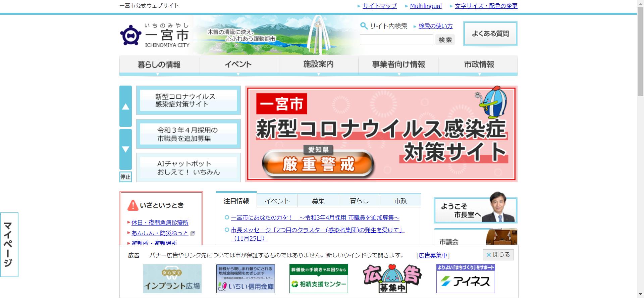Click いちい信用金庫 ad banner
Image resolution: width=644 pixels, height=298 pixels.
[246, 279]
